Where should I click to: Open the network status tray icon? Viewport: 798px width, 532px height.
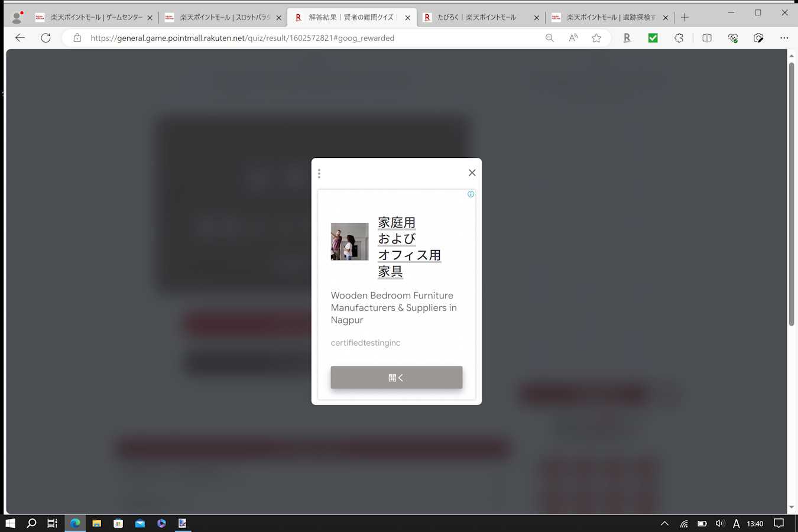684,523
